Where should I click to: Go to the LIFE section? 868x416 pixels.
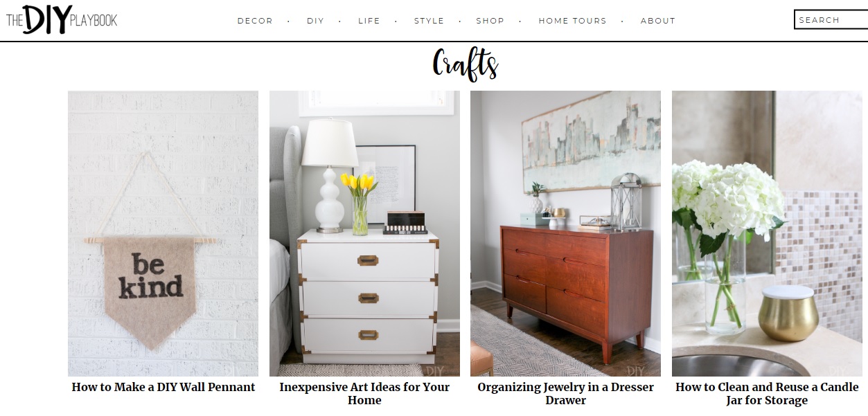click(x=369, y=21)
